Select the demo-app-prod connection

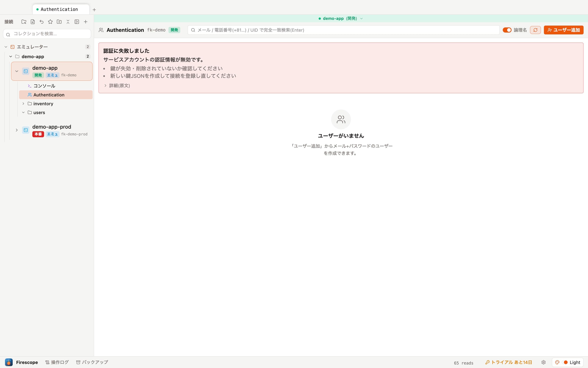(x=52, y=130)
